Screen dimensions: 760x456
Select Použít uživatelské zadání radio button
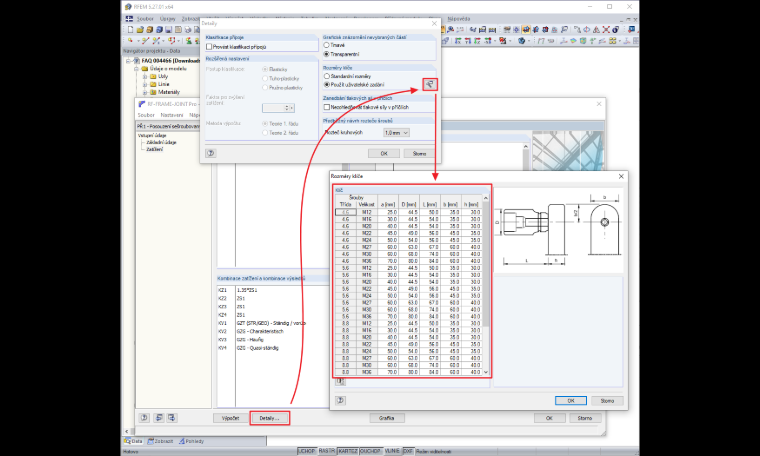point(327,84)
